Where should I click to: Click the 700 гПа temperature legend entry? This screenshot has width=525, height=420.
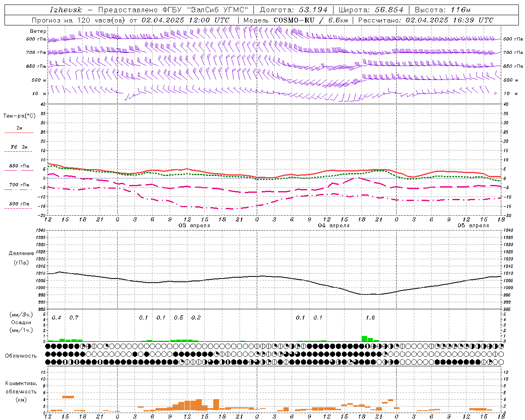(x=19, y=186)
